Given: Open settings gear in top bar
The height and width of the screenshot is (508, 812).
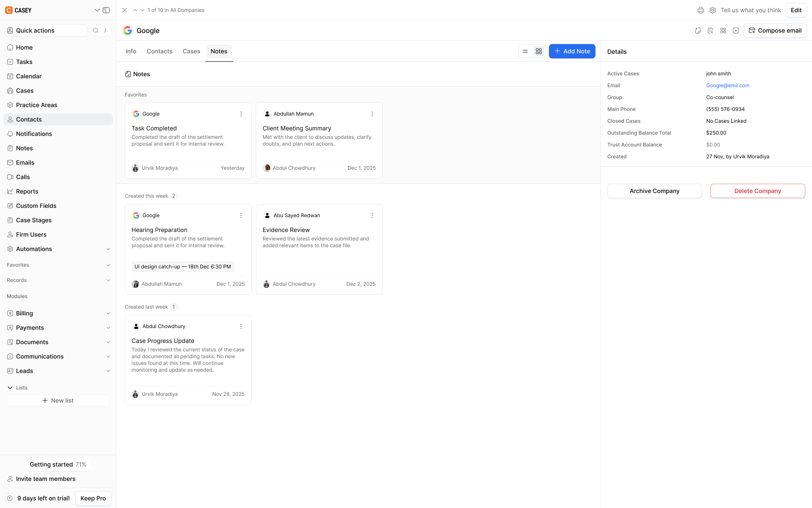Looking at the screenshot, I should tap(713, 10).
